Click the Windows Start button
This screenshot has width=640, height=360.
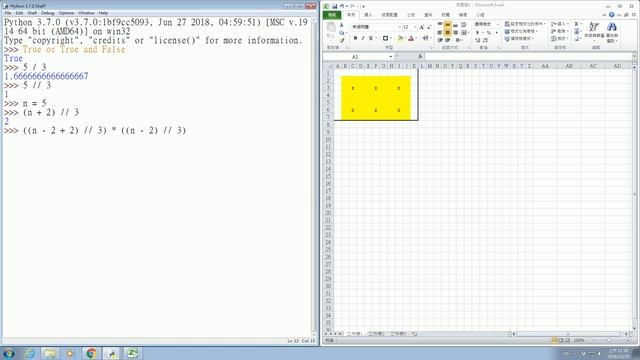[9, 353]
